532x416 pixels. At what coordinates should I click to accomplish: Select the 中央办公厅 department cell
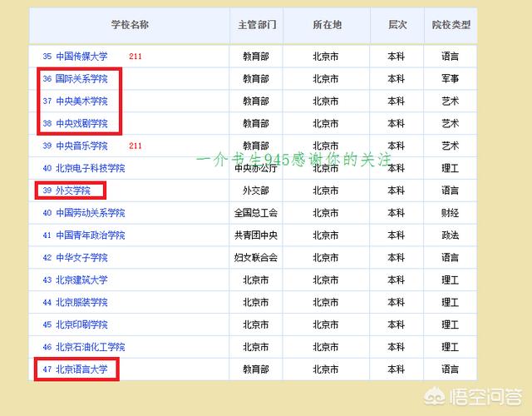pos(256,168)
